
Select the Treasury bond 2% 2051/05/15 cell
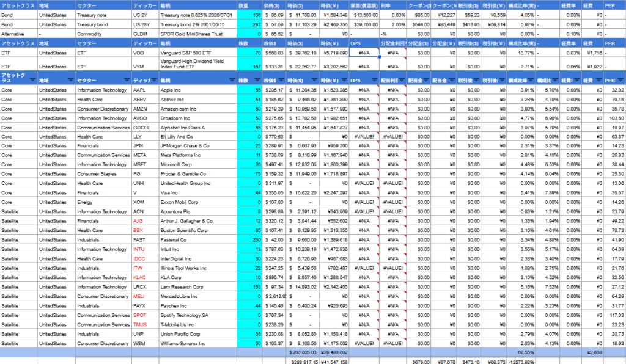pos(197,24)
